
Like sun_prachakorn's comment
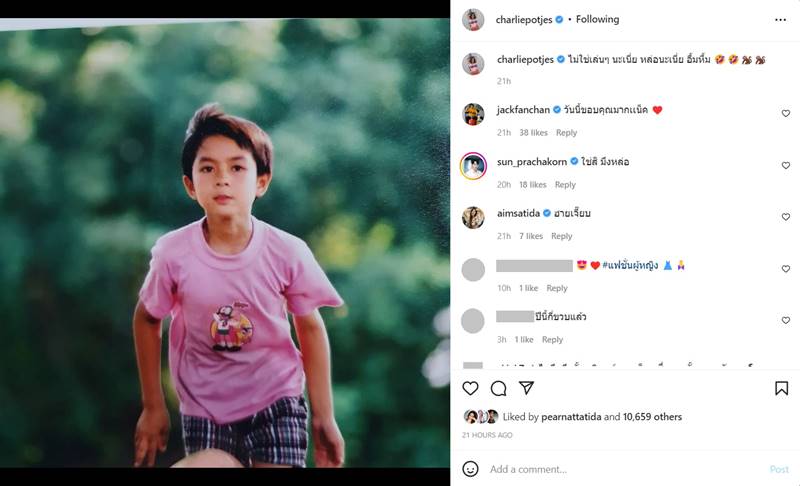click(785, 166)
